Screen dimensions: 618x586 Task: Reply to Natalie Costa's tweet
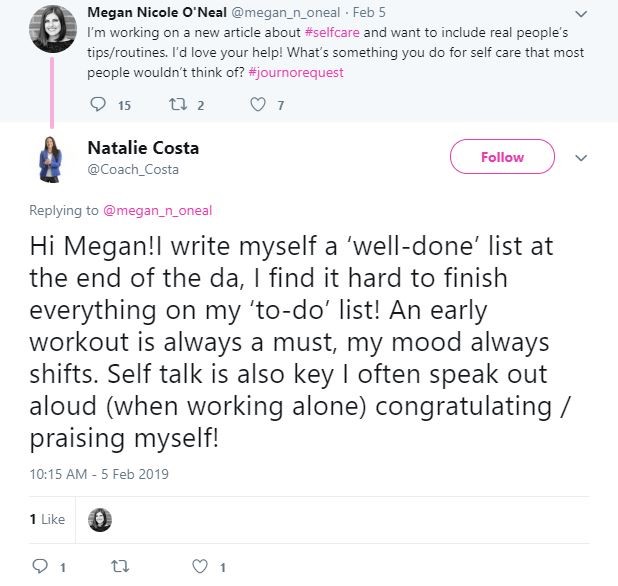click(x=41, y=566)
